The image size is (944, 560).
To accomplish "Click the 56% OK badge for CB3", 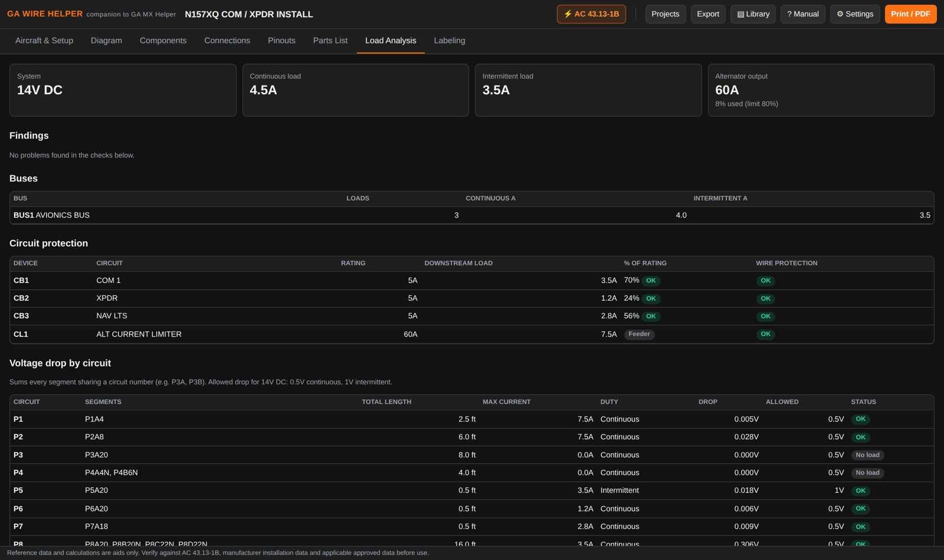I will click(x=651, y=316).
